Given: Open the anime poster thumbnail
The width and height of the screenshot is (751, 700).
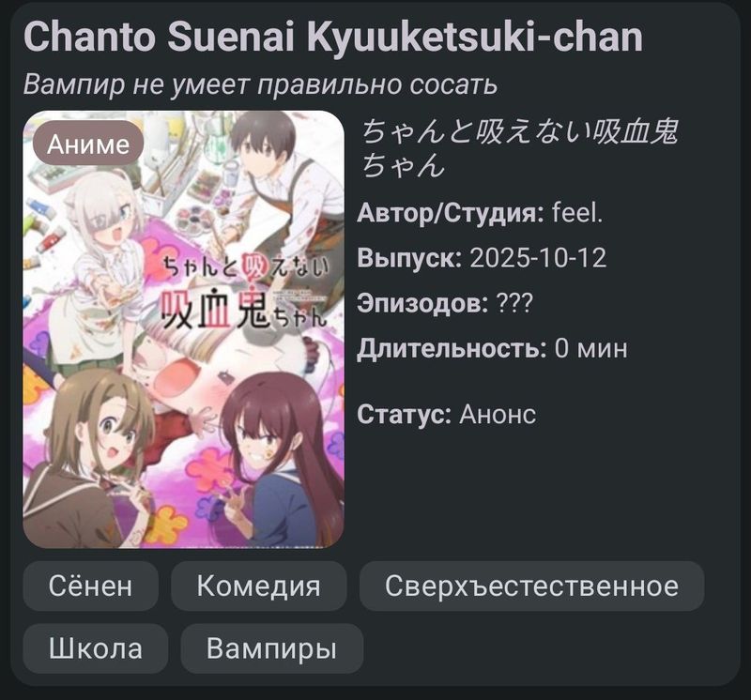Looking at the screenshot, I should click(183, 329).
